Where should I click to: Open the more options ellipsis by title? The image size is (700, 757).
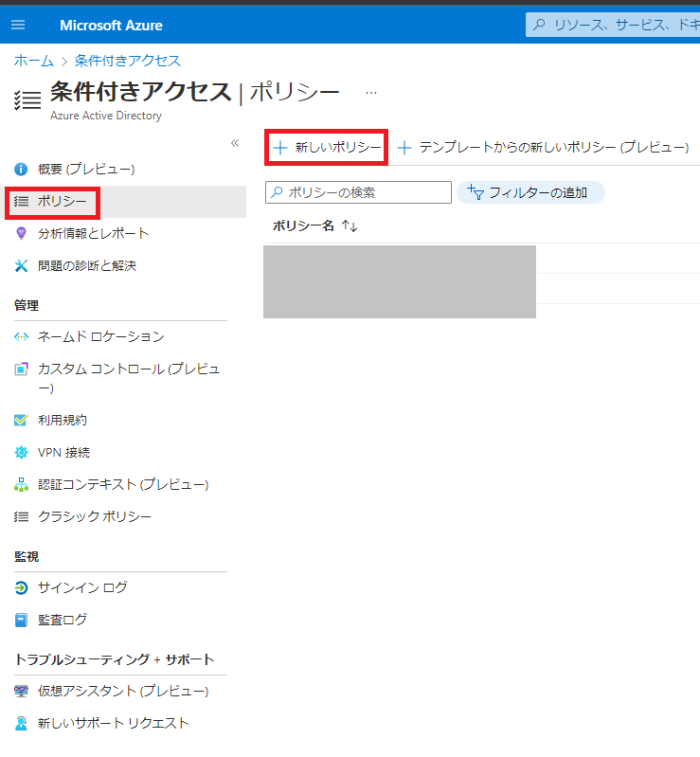pos(370,93)
